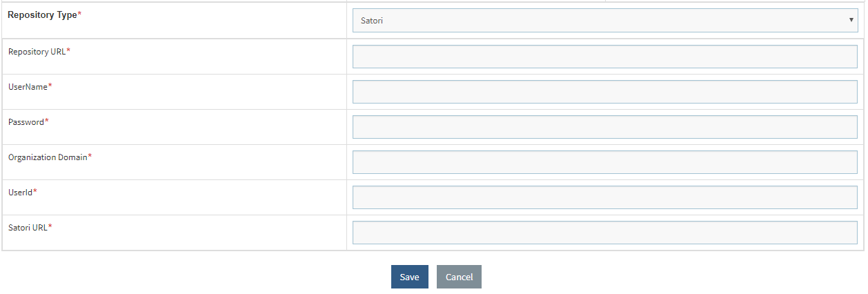868x294 pixels.
Task: Click the Satori URL label
Action: click(28, 227)
